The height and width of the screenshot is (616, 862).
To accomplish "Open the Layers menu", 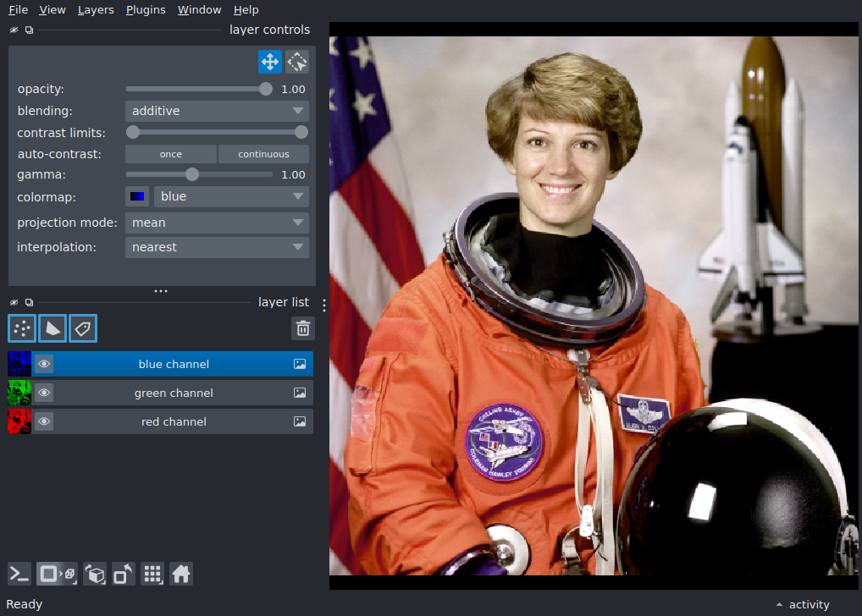I will [x=96, y=10].
